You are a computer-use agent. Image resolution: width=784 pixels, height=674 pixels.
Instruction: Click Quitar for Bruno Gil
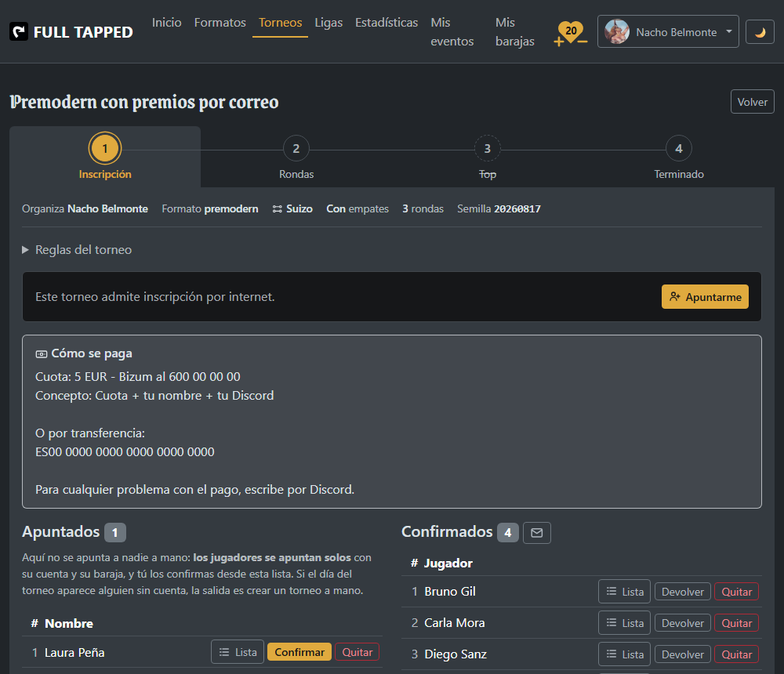point(736,592)
